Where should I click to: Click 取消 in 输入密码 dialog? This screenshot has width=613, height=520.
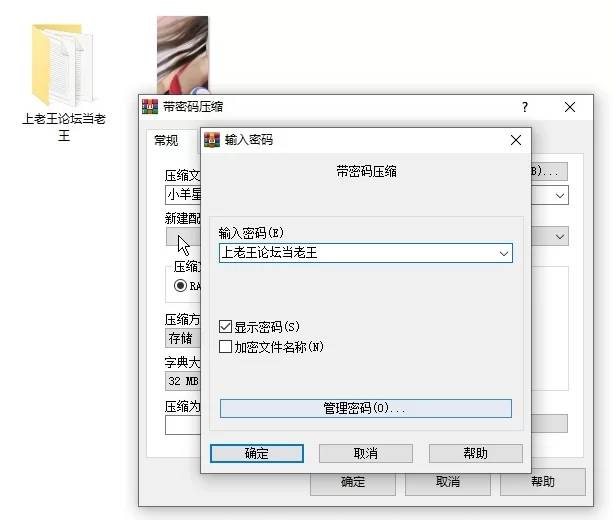pyautogui.click(x=366, y=454)
